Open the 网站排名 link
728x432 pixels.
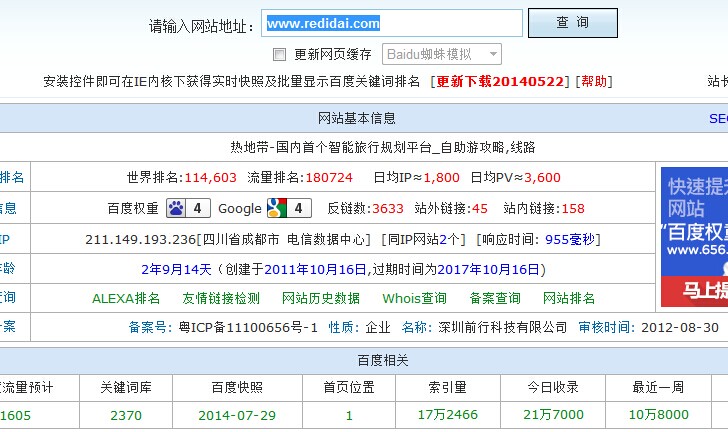569,298
